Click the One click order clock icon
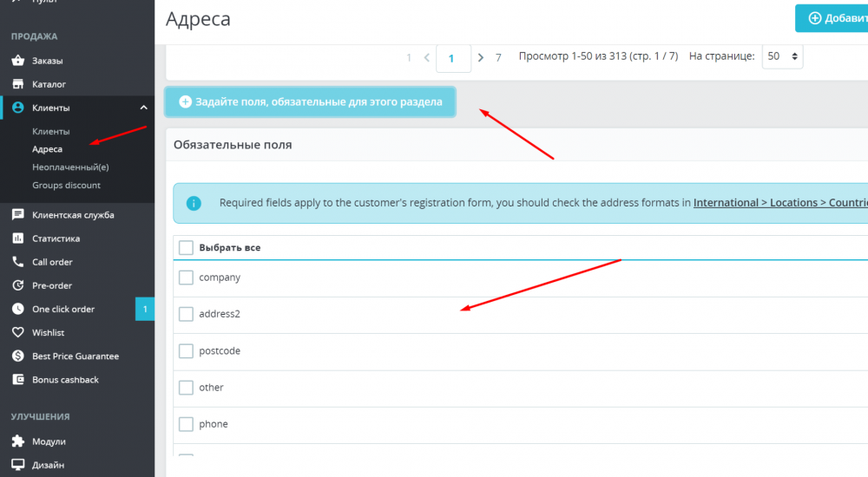This screenshot has width=868, height=477. tap(17, 309)
